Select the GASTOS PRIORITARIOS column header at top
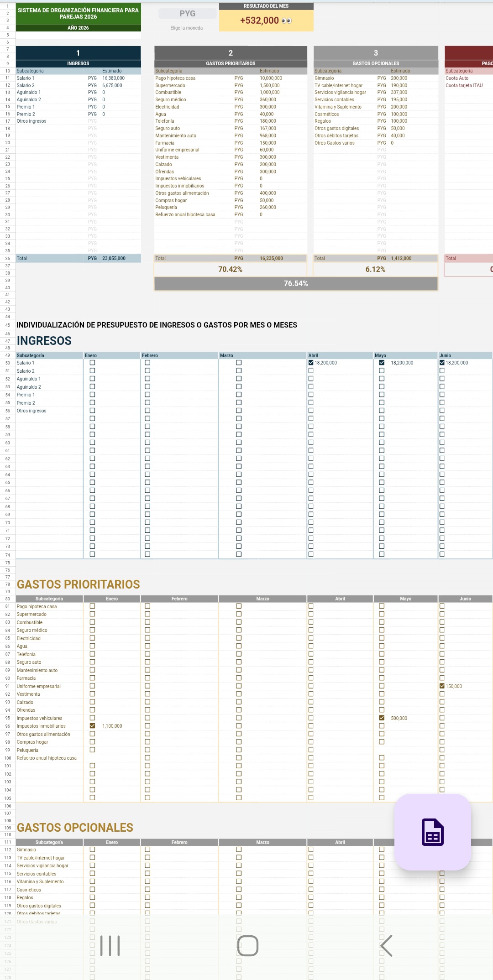493x980 pixels. (x=231, y=63)
